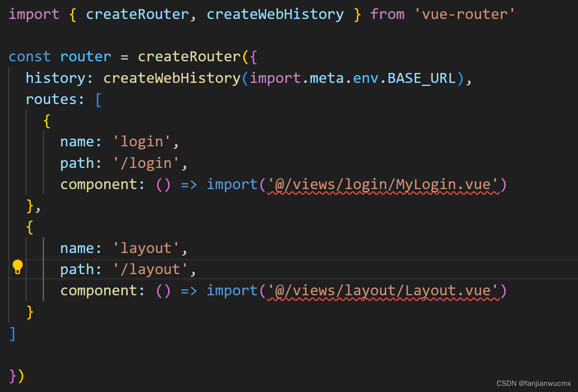This screenshot has height=392, width=578.
Task: Click 'meta' in import.meta.env
Action: coord(327,78)
